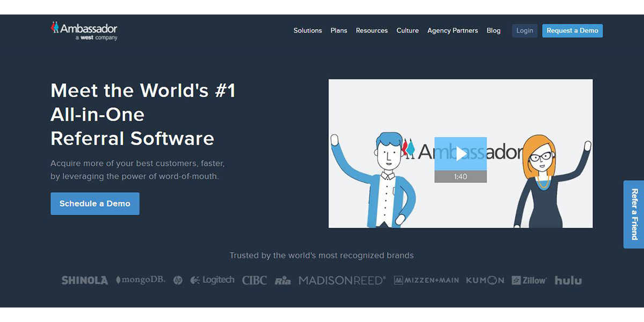Click the Ambassador logo in the header

pyautogui.click(x=84, y=31)
